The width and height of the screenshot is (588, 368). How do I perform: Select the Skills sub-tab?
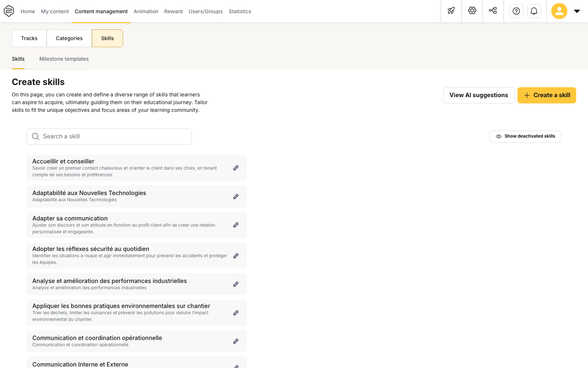[x=18, y=59]
